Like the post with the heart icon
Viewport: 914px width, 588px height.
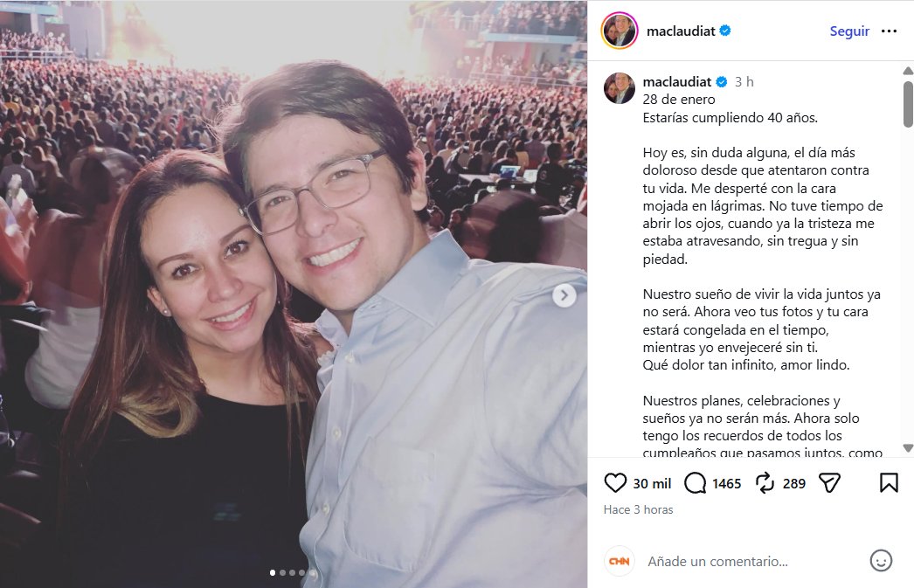click(x=616, y=483)
